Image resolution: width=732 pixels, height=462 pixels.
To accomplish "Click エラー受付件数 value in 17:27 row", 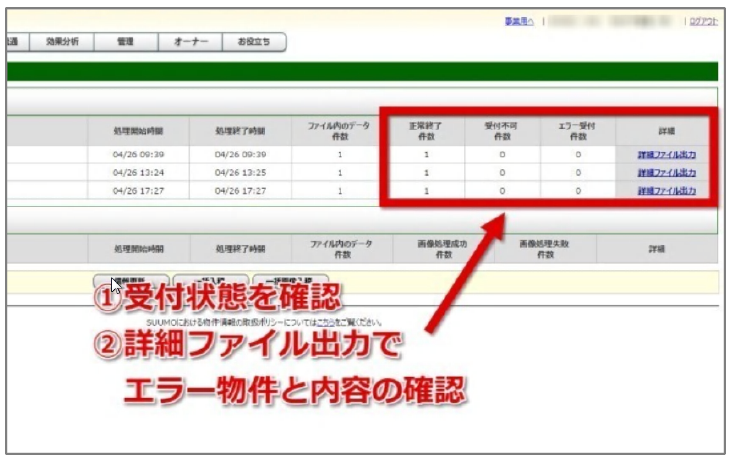I will point(577,191).
